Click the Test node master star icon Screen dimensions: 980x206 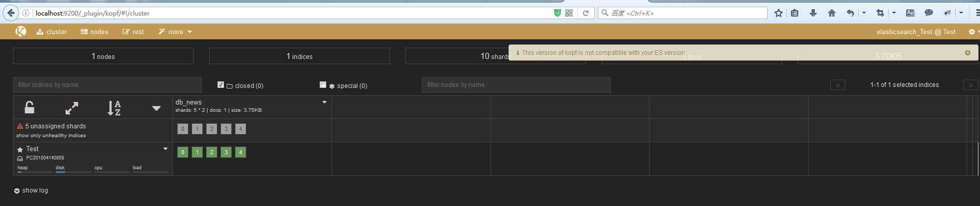(x=20, y=149)
